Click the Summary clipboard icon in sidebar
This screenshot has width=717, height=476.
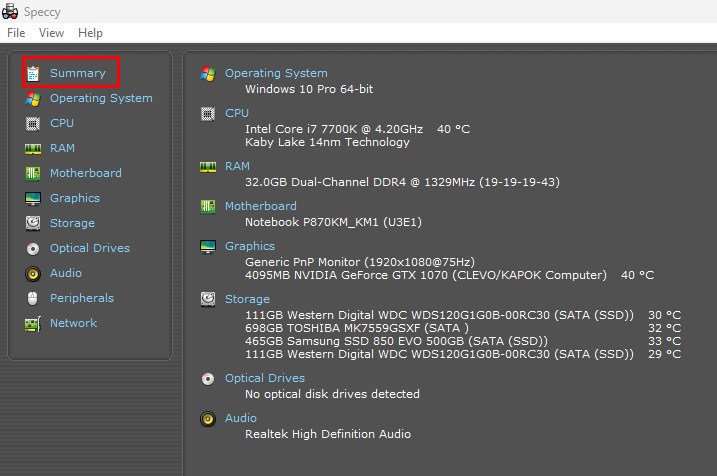[33, 73]
